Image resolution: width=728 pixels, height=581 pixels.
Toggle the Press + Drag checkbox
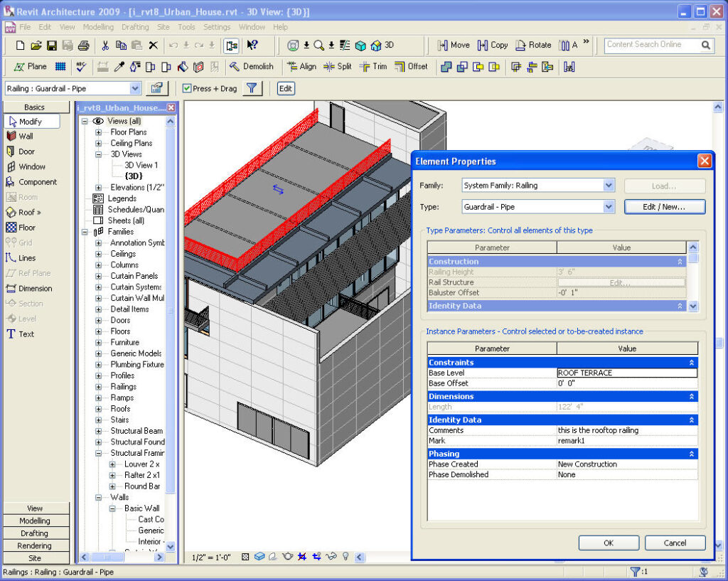[x=187, y=88]
